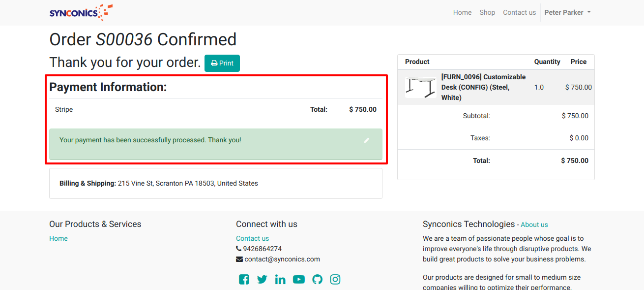This screenshot has height=290, width=644.
Task: Open YouTube social icon
Action: tap(298, 280)
